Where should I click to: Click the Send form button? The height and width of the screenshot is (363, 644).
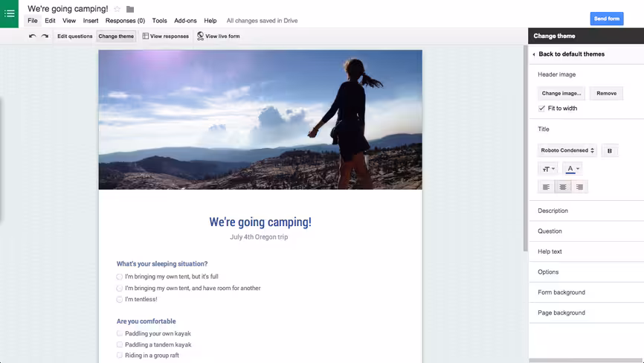[x=607, y=19]
